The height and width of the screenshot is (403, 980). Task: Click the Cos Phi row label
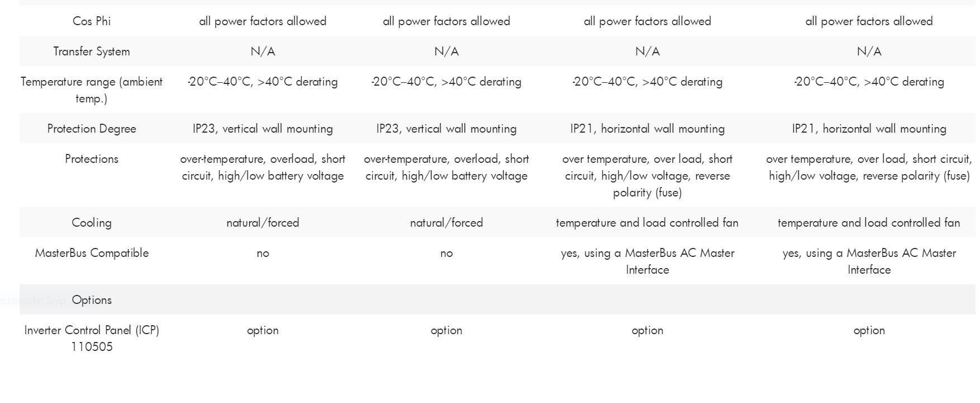coord(92,21)
